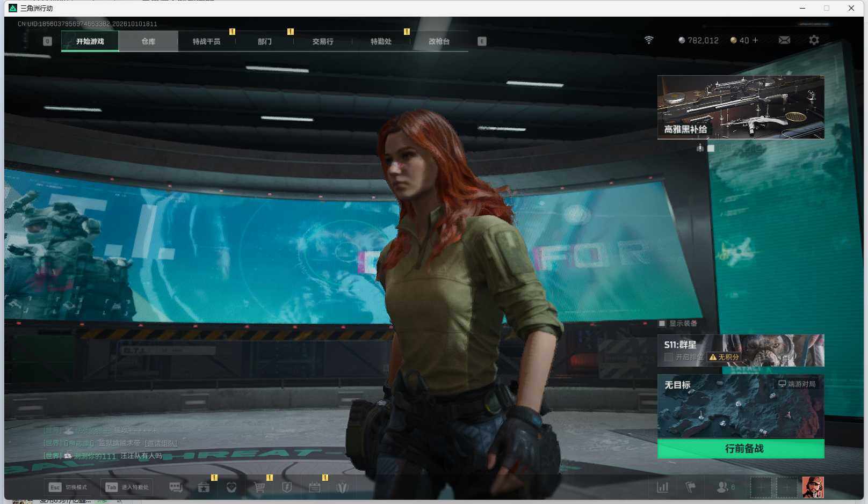
Task: Select the first banner carousel indicator
Action: pos(700,148)
